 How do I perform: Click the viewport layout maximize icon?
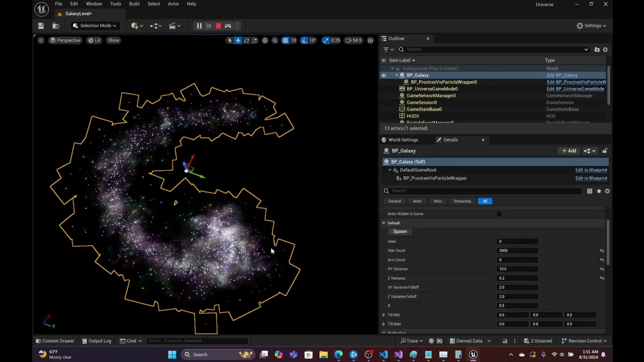pos(370,40)
